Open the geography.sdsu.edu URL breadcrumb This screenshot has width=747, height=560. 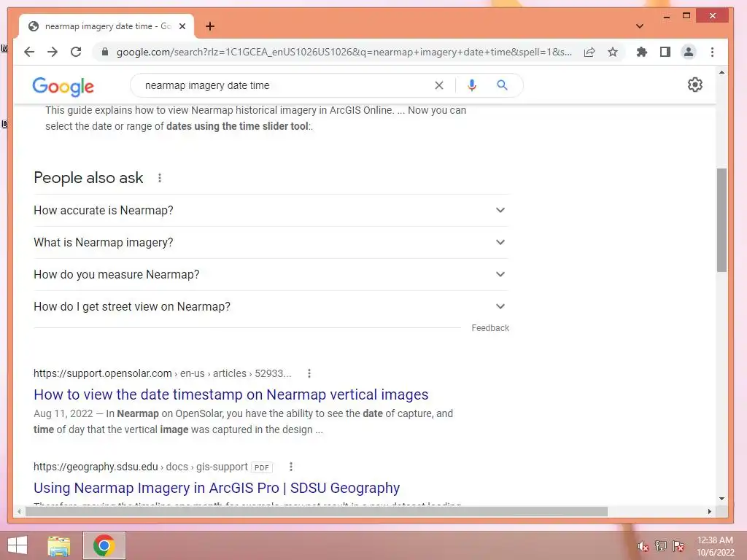[x=141, y=467]
